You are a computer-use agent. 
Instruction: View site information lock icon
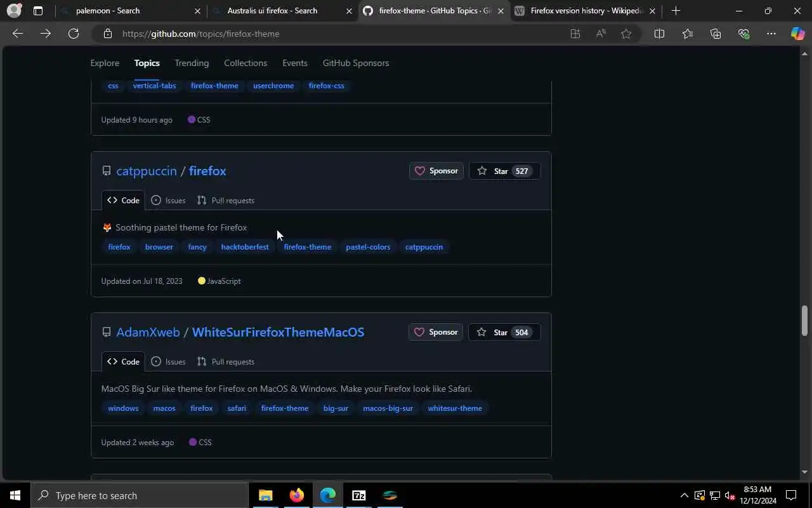coord(108,34)
